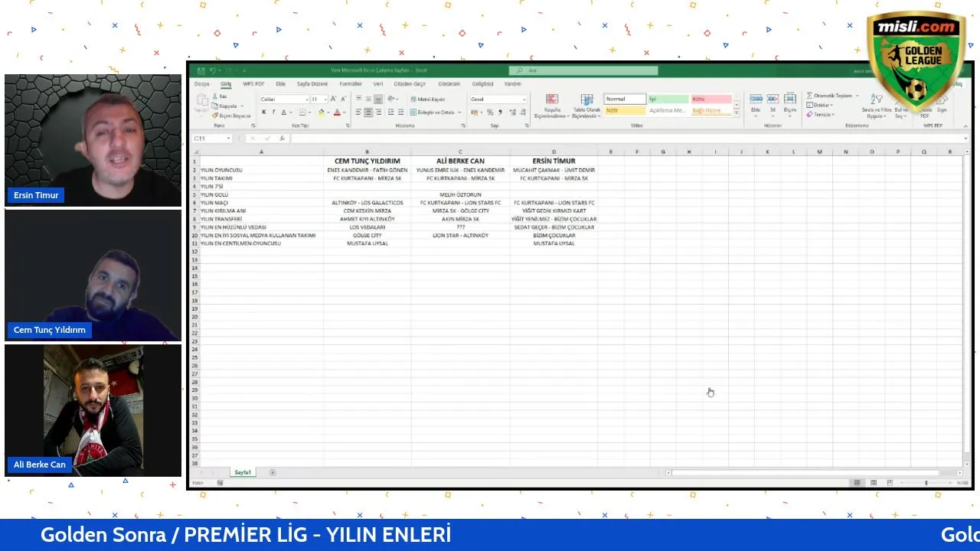Decrease the cell indent
Screen dimensions: 980x551
click(x=390, y=112)
